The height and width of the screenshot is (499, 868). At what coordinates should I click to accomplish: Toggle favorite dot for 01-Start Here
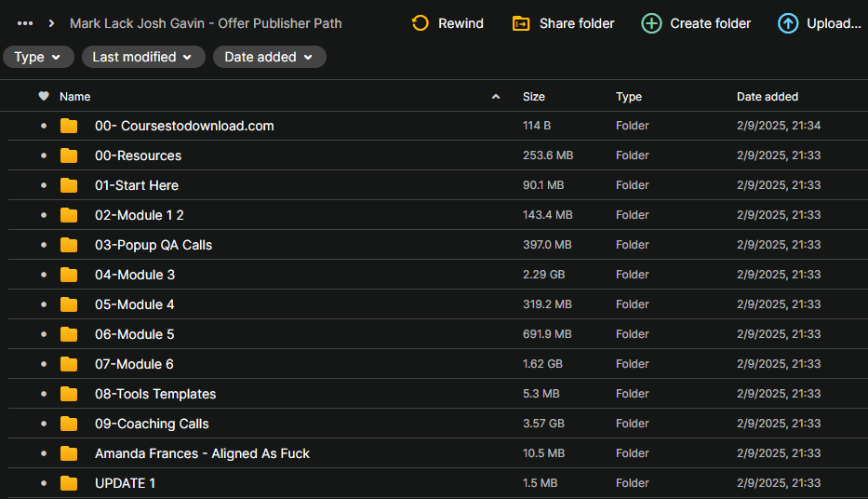(44, 185)
